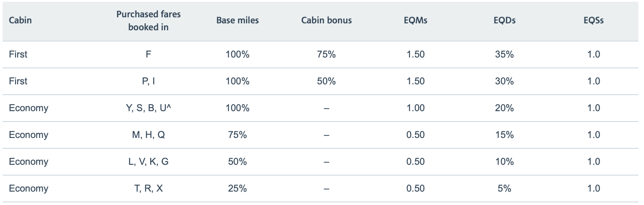Click the EQDs column header
Image resolution: width=644 pixels, height=205 pixels.
(504, 20)
